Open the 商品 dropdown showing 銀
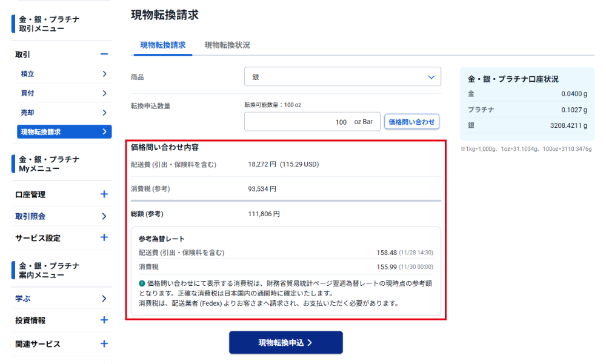The image size is (606, 364). (342, 77)
